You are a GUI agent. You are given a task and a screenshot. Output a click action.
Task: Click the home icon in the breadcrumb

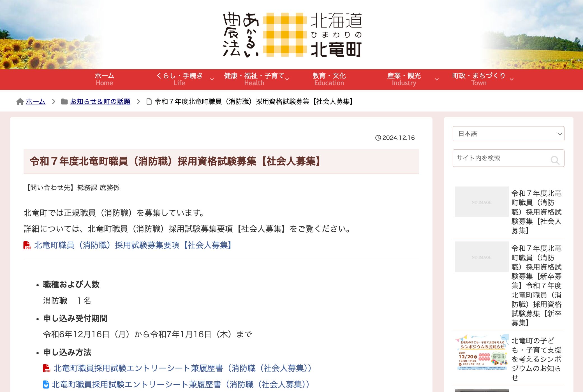tap(20, 102)
